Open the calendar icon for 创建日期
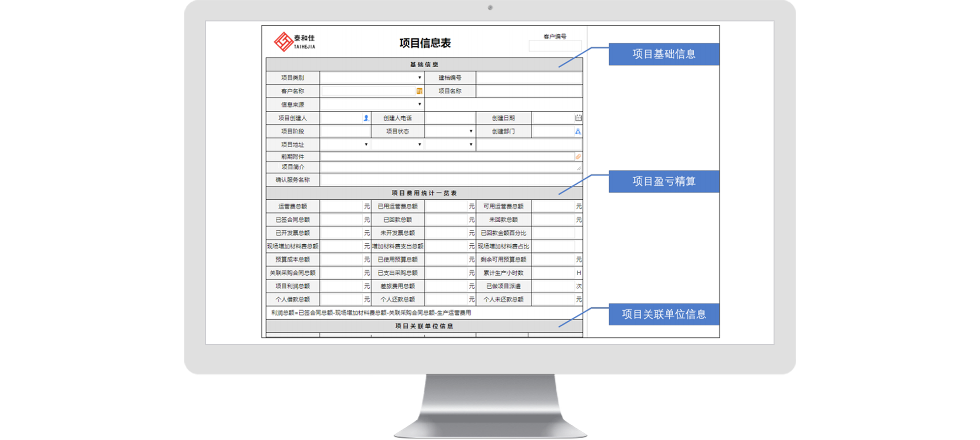The width and height of the screenshot is (980, 440). coord(578,118)
